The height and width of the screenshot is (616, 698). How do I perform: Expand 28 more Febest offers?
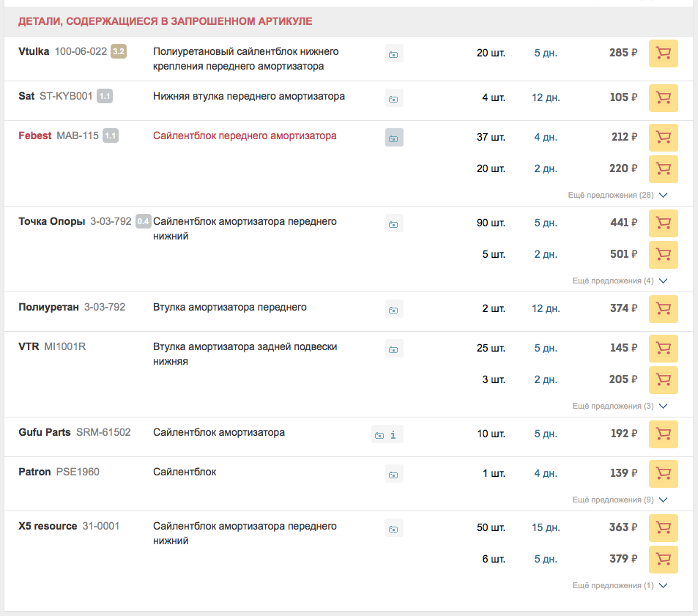tap(617, 196)
